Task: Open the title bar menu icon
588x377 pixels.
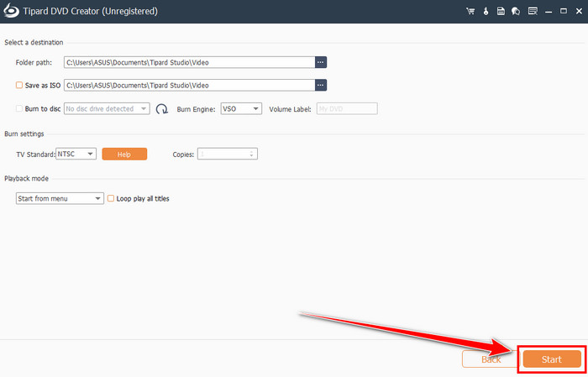Action: tap(532, 12)
